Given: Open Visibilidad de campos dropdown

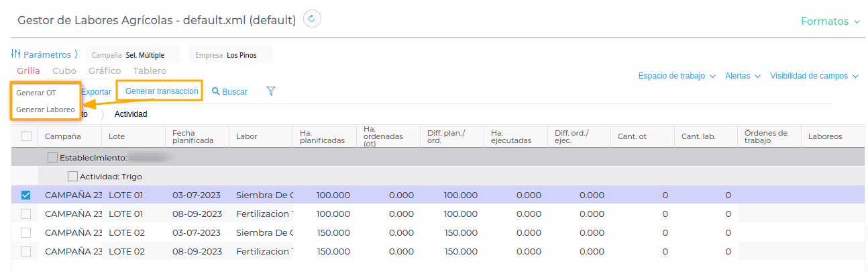Looking at the screenshot, I should [814, 76].
